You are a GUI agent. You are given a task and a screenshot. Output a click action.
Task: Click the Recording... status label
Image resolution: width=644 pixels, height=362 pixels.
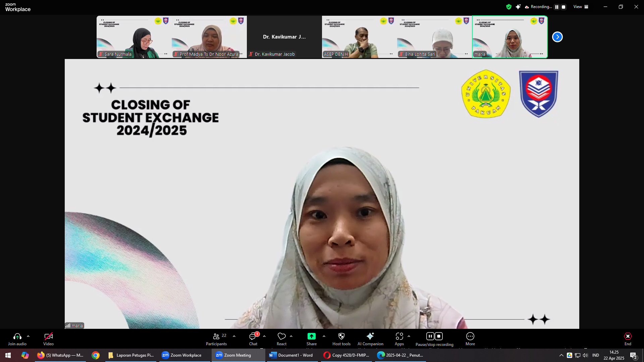click(x=541, y=7)
